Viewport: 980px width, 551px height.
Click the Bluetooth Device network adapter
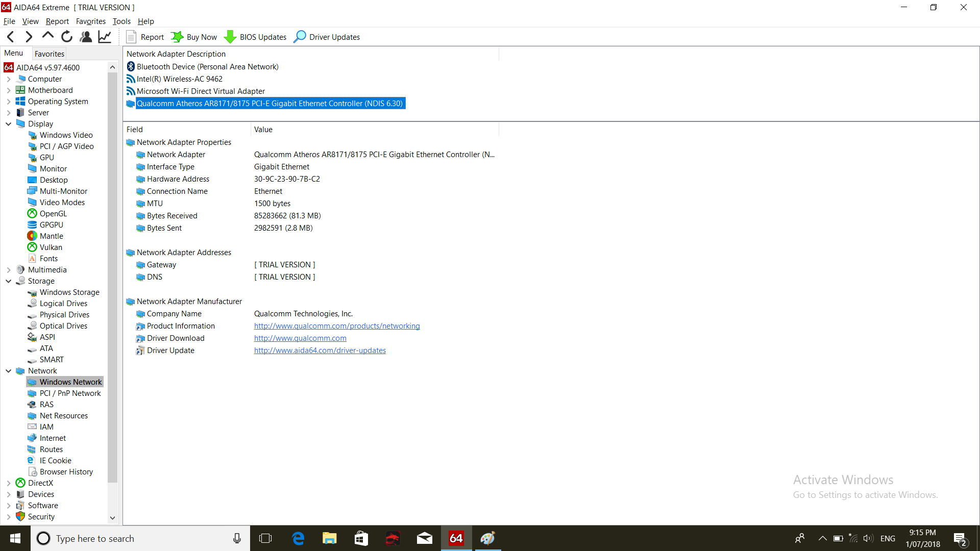coord(208,67)
